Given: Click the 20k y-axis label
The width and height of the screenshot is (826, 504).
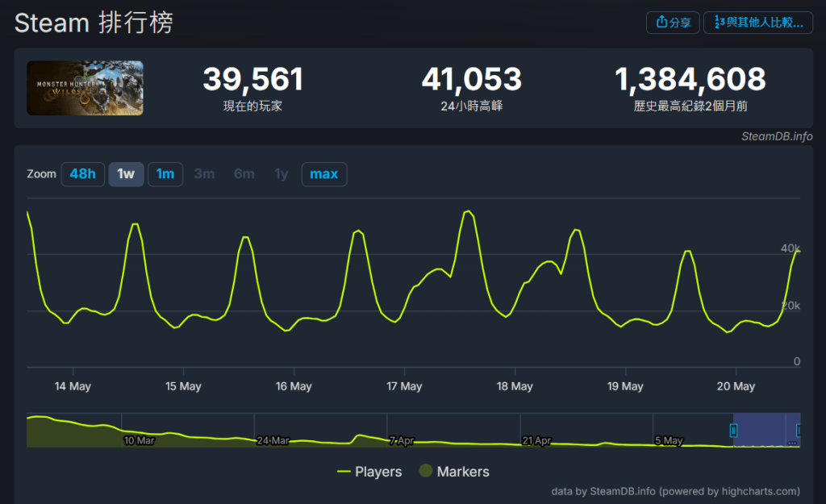Looking at the screenshot, I should pyautogui.click(x=791, y=306).
